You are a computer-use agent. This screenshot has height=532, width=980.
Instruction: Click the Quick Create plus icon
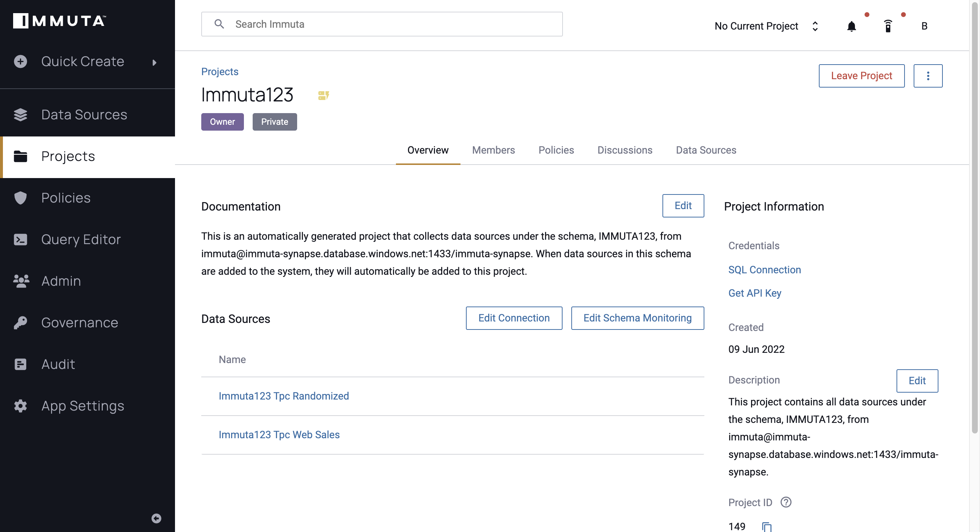click(x=20, y=61)
